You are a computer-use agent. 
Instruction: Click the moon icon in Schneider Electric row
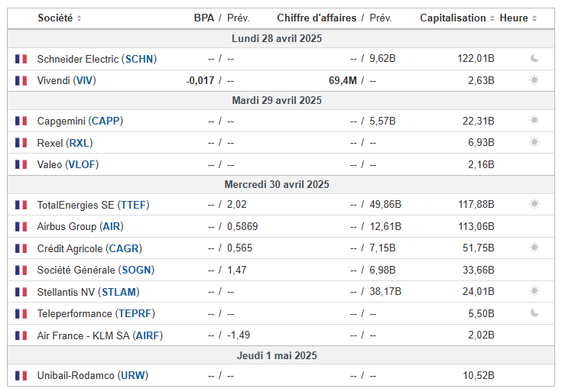tap(534, 58)
